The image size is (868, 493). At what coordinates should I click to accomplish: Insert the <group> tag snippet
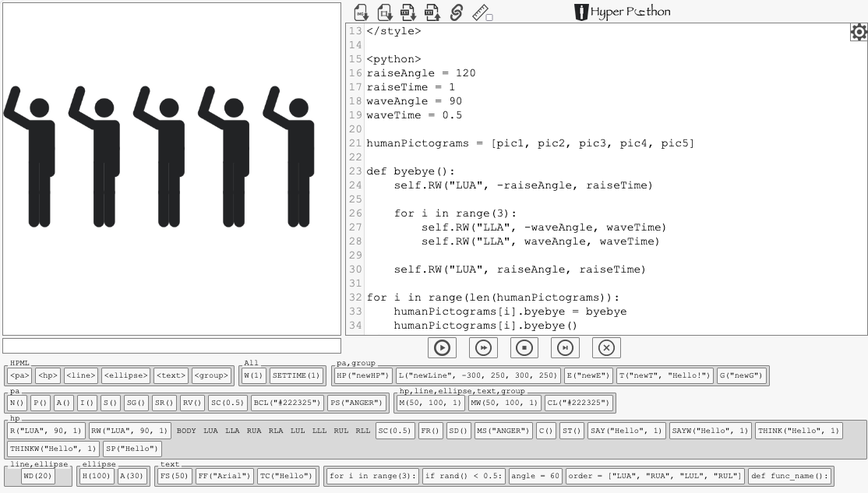pos(211,375)
